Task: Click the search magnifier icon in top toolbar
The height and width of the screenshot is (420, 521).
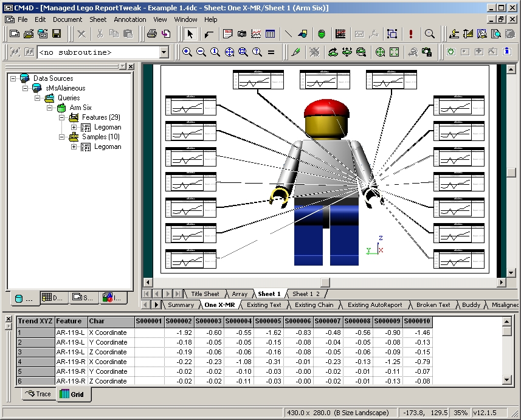Action: (x=430, y=34)
